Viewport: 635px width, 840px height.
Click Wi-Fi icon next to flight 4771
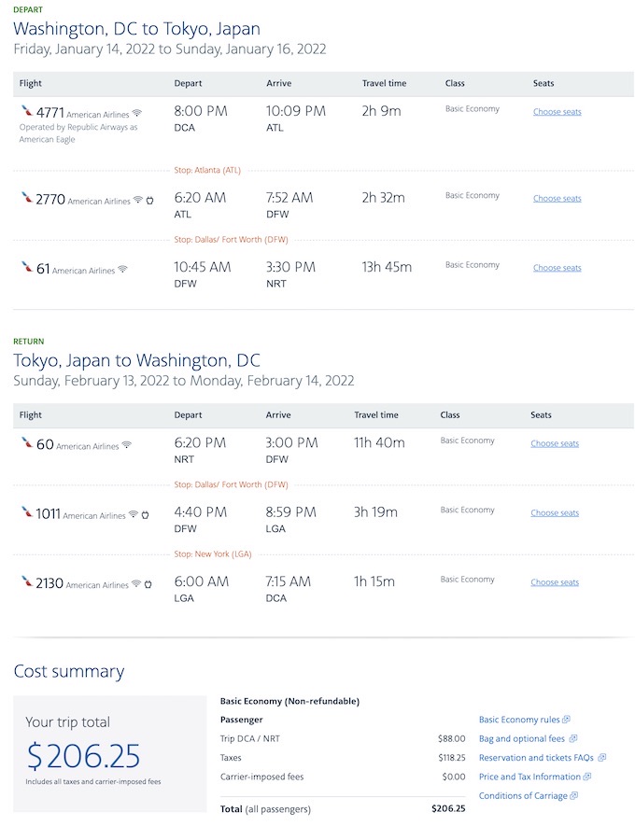[x=136, y=113]
